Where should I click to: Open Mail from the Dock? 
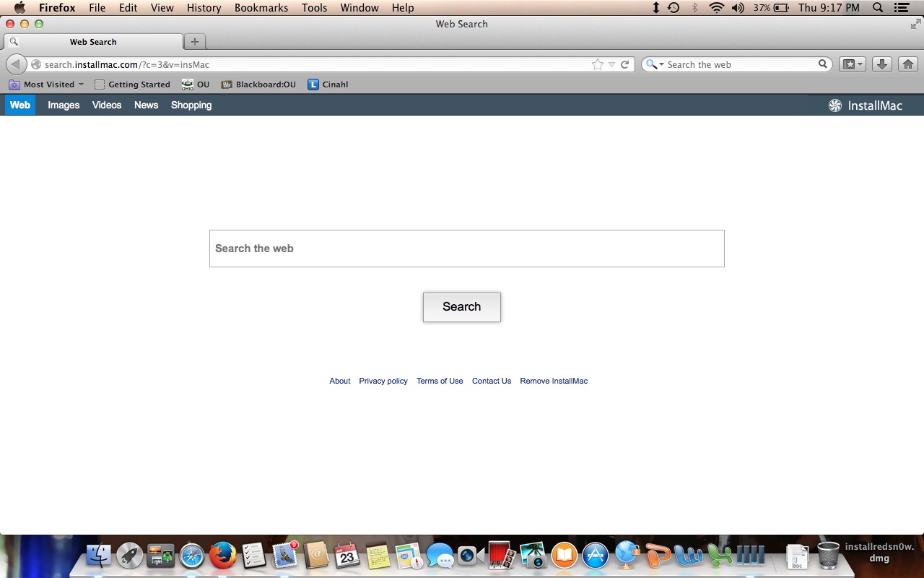pyautogui.click(x=286, y=555)
